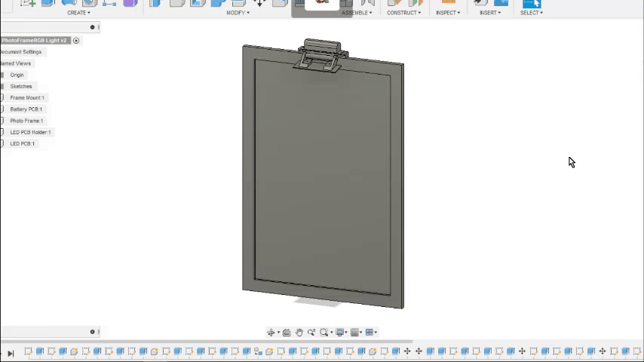This screenshot has height=362, width=644.
Task: Open the Orbit type dropdown arrow
Action: (278, 333)
